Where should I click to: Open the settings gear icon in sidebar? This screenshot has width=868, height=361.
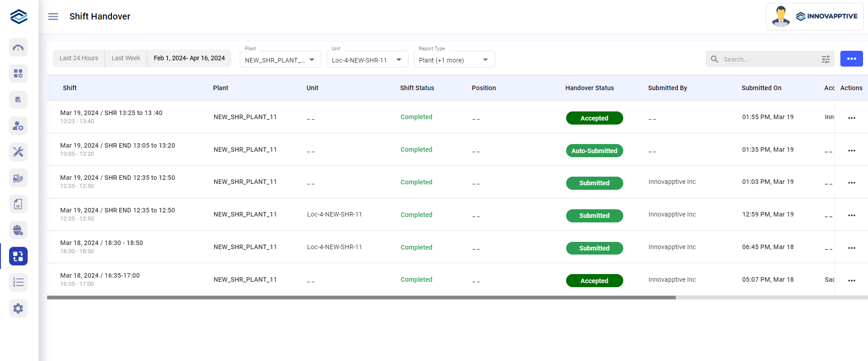pyautogui.click(x=18, y=308)
